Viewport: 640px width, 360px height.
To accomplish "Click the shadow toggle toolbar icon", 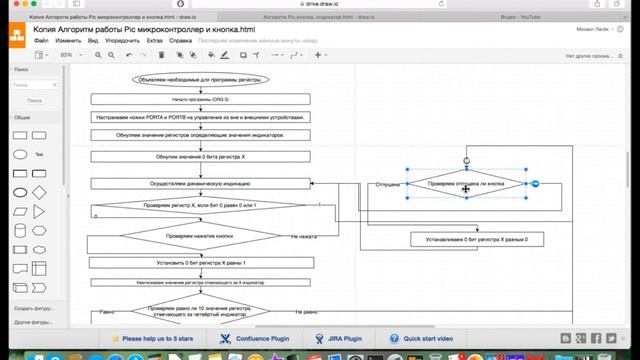I will click(243, 55).
